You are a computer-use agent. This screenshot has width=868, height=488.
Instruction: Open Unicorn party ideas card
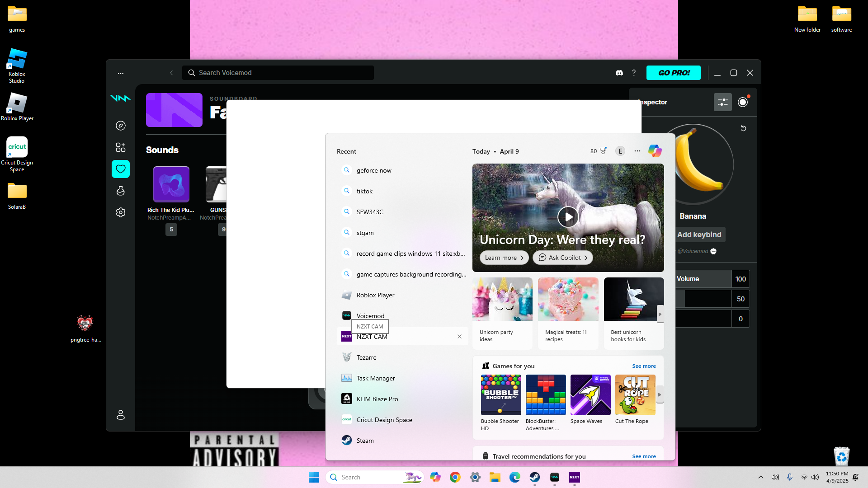coord(502,313)
